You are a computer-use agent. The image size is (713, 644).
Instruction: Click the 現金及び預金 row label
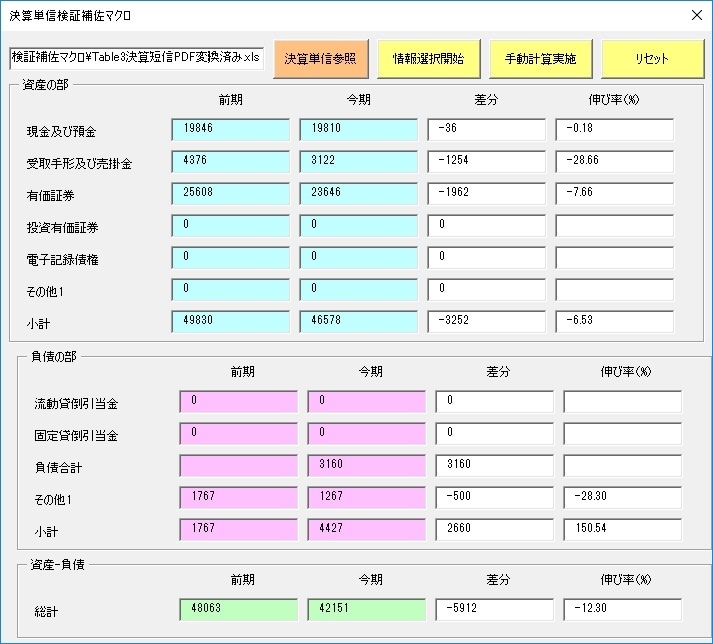[x=61, y=132]
